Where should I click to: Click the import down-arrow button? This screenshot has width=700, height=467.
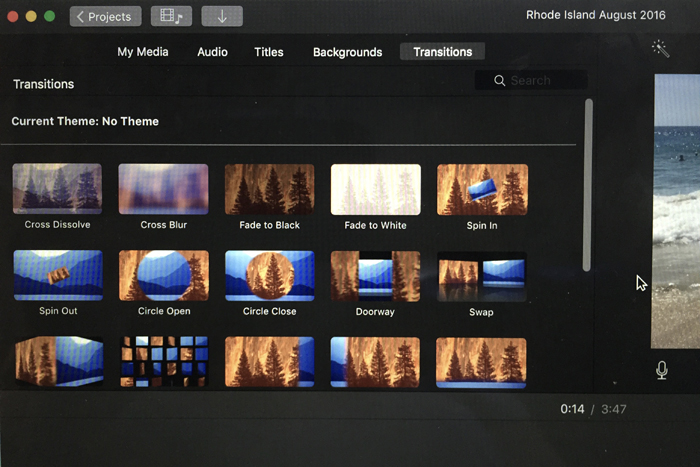[x=221, y=16]
